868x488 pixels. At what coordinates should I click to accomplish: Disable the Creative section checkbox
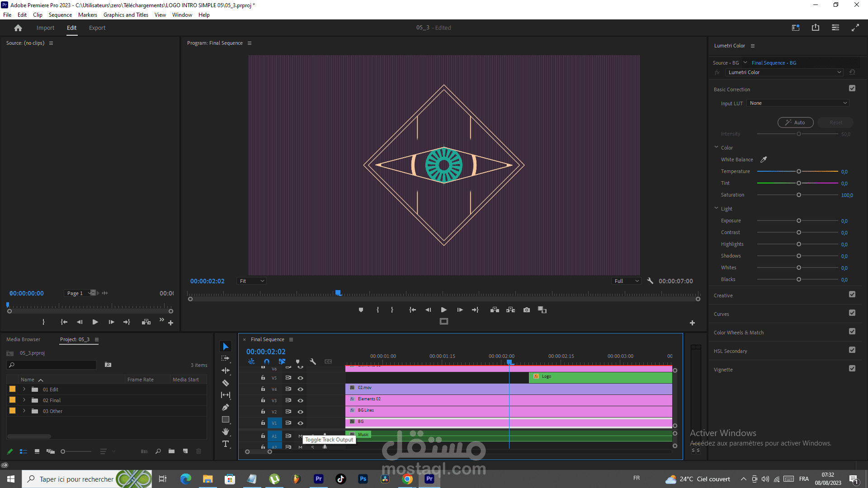[852, 295]
